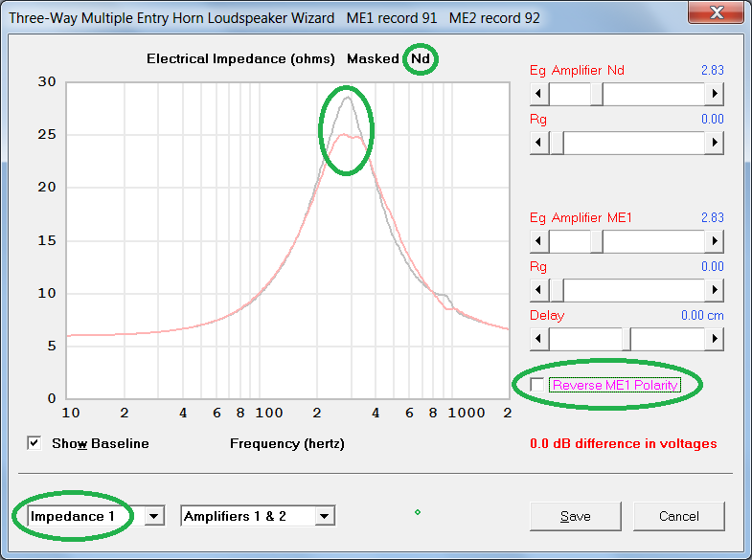Click the Eg Amplifier ME1 value 2.83
The image size is (752, 560).
pos(712,217)
